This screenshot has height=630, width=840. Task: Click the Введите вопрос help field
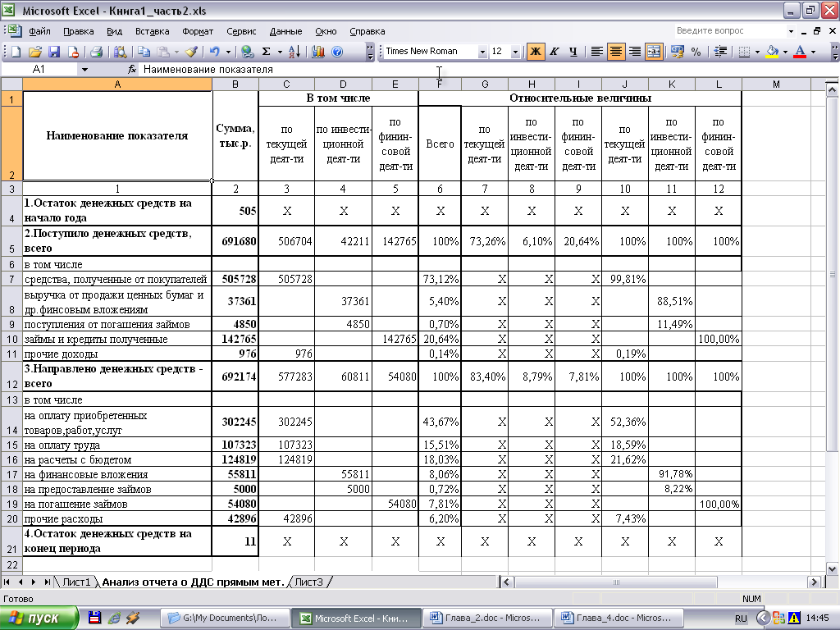[728, 31]
